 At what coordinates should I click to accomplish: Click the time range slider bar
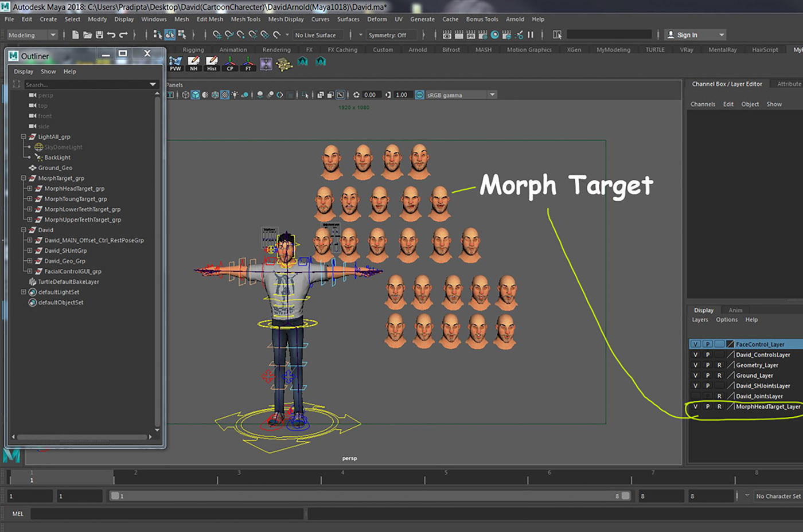coord(370,496)
